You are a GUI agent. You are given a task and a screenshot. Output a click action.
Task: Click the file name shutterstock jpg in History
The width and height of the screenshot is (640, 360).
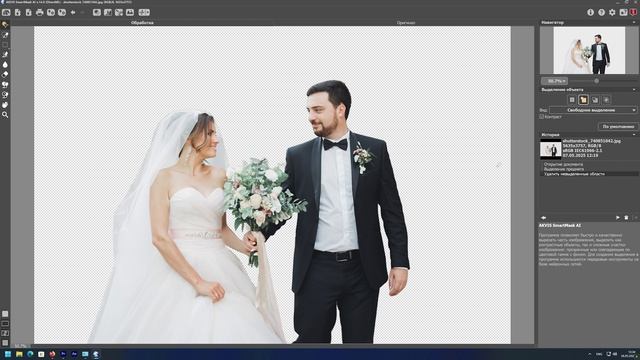pyautogui.click(x=592, y=141)
